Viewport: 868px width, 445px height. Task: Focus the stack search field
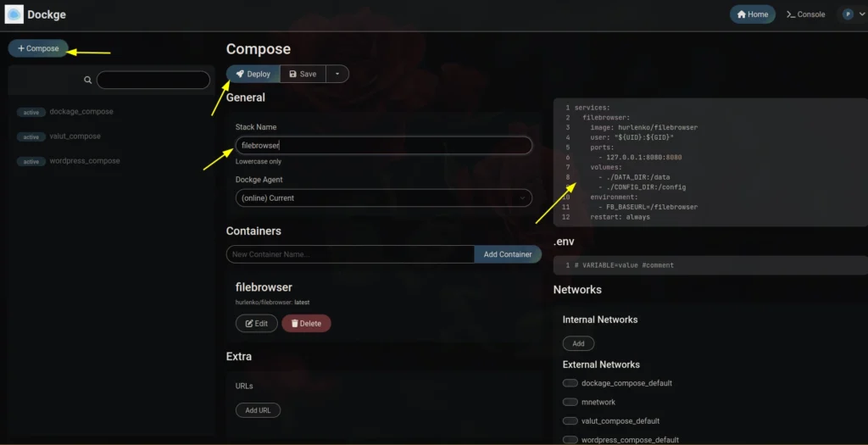pos(153,80)
